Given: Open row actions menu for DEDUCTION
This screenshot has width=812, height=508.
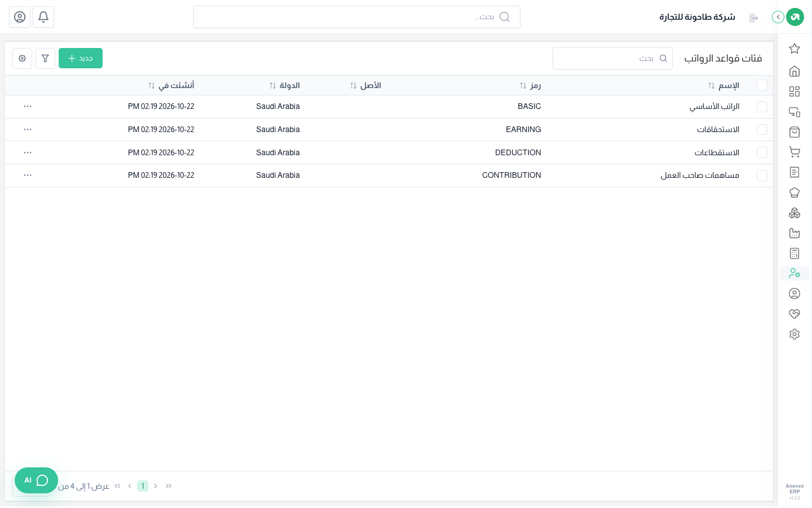Looking at the screenshot, I should click(28, 152).
